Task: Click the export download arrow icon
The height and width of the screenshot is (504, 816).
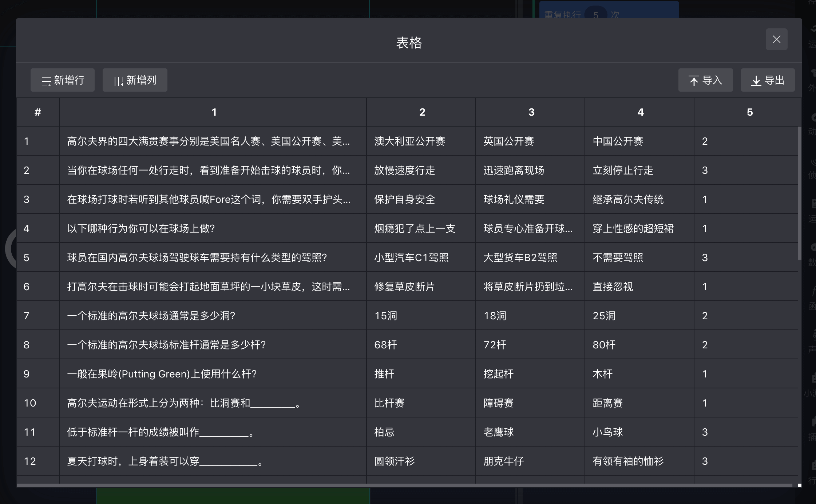Action: pyautogui.click(x=756, y=80)
